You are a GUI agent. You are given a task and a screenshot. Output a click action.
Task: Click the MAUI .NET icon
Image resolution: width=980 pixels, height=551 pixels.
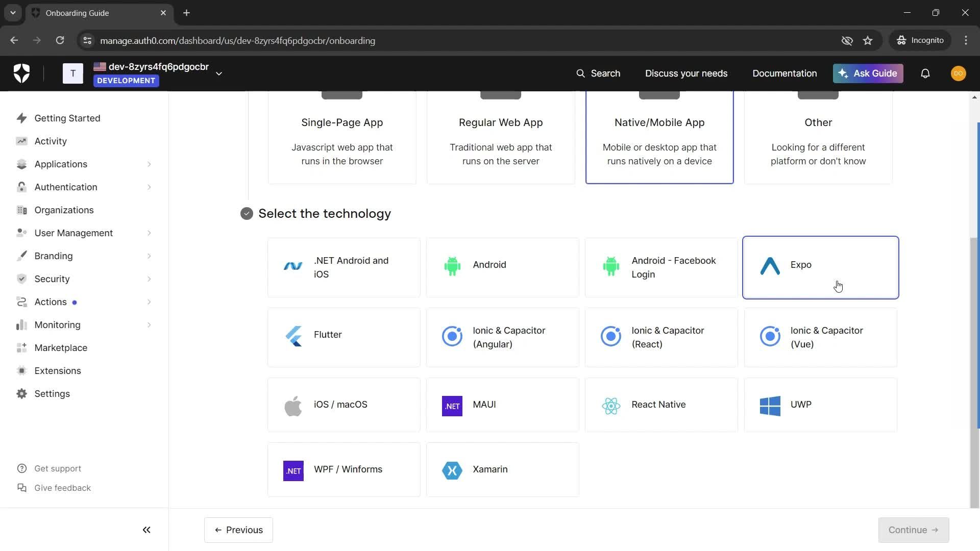point(452,406)
